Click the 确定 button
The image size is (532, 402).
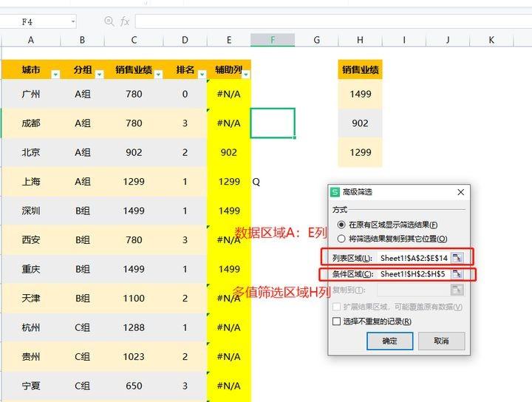coord(390,341)
